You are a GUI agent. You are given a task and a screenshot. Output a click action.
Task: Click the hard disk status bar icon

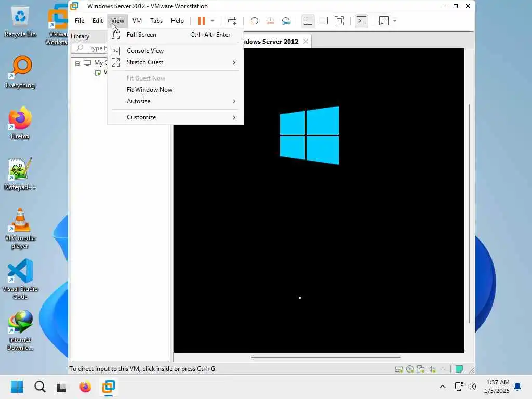pos(399,369)
